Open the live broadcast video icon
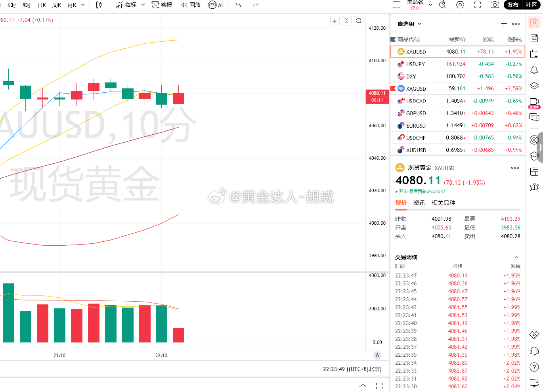Viewport: 543px width, 392px height. pyautogui.click(x=534, y=103)
